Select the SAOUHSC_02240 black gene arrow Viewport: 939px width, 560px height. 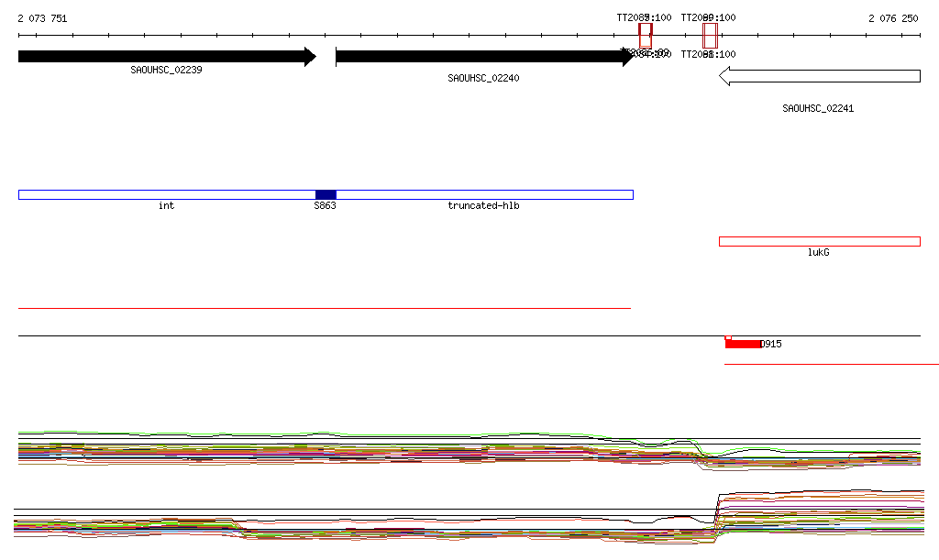click(482, 57)
